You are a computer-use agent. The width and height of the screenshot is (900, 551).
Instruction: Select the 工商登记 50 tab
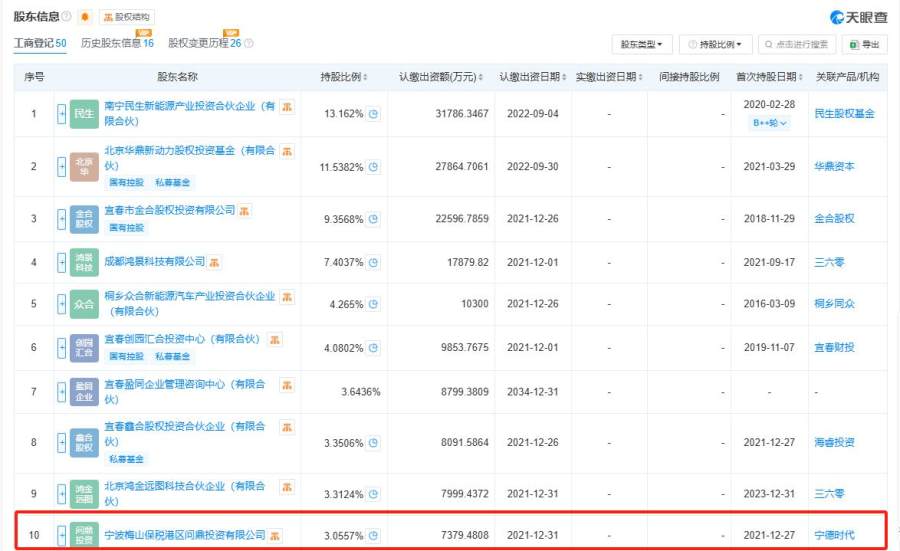[x=40, y=43]
